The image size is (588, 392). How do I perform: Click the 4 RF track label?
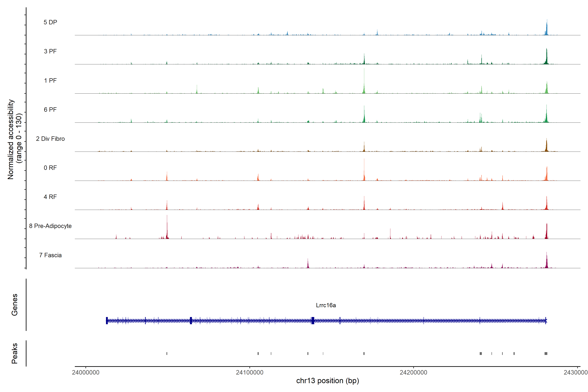50,197
